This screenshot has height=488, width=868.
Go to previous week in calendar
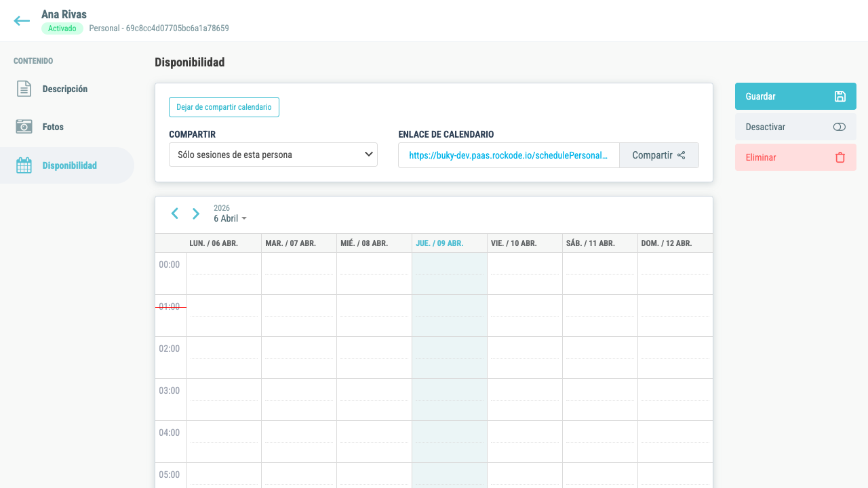click(175, 213)
